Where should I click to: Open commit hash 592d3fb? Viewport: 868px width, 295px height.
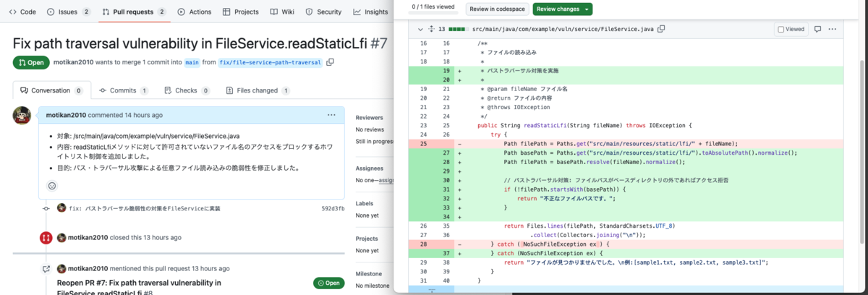tap(333, 208)
